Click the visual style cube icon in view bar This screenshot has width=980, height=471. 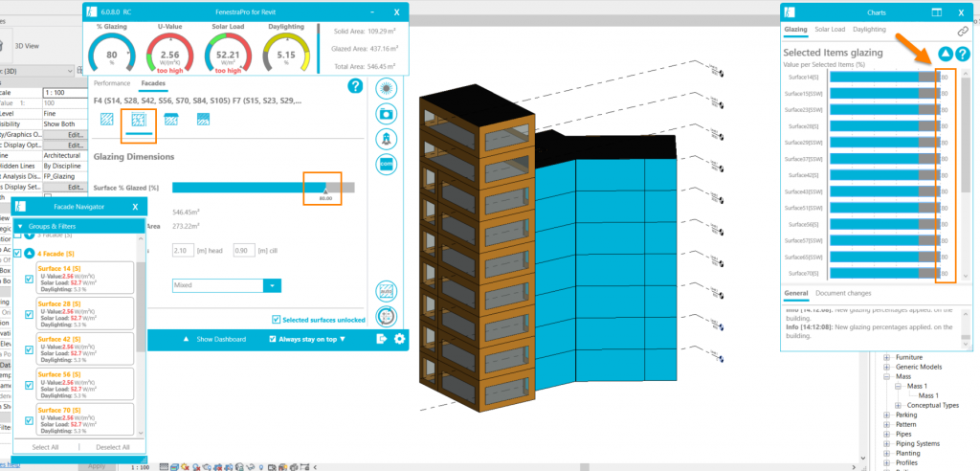pos(174,466)
